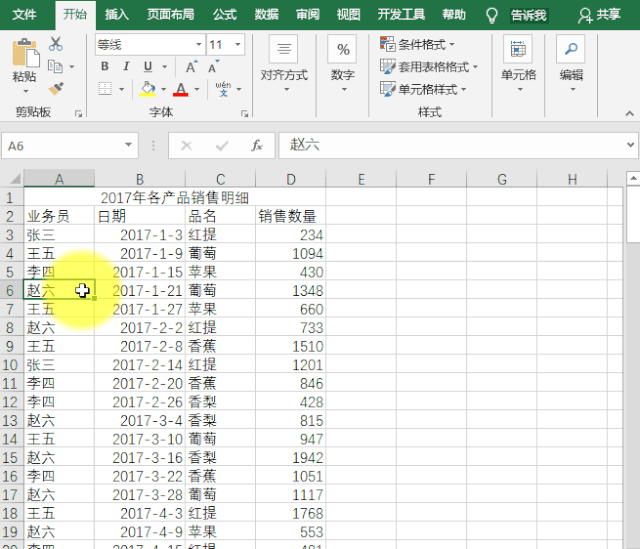The width and height of the screenshot is (640, 549).
Task: Click the Name Box showing A6
Action: pos(60,146)
